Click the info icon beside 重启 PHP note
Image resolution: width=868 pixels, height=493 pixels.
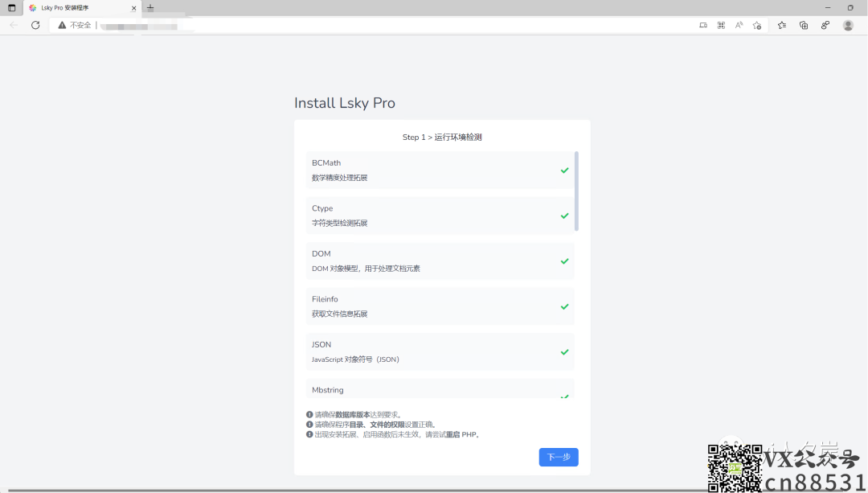coord(309,434)
